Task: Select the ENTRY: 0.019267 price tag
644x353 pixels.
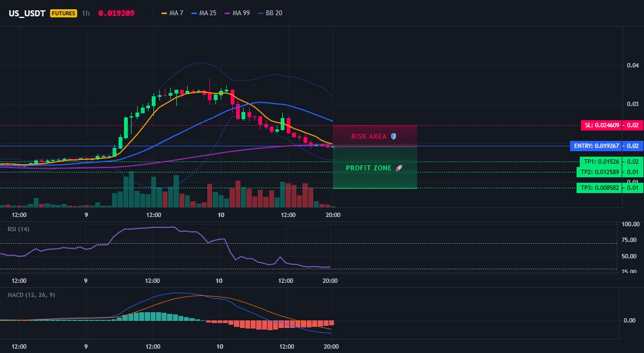Action: point(596,146)
